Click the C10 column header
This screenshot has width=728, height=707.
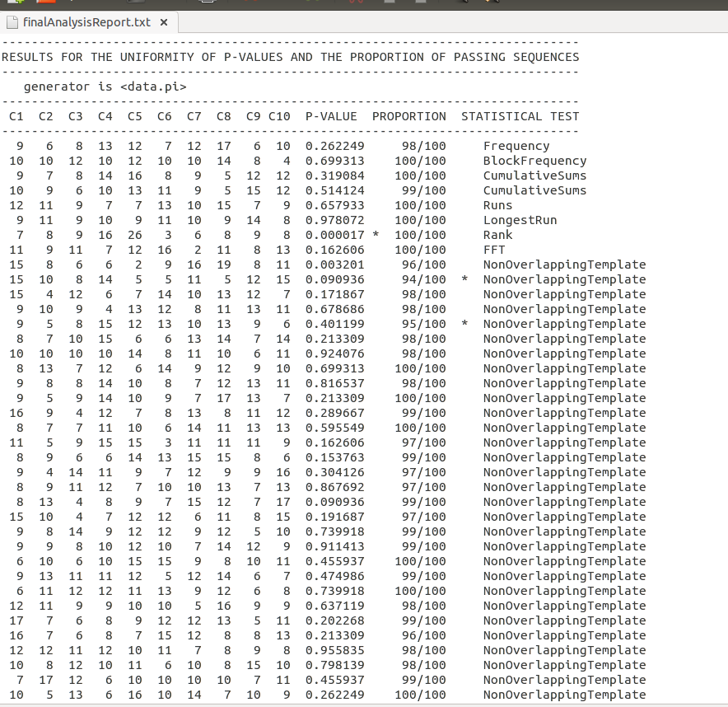click(x=279, y=116)
